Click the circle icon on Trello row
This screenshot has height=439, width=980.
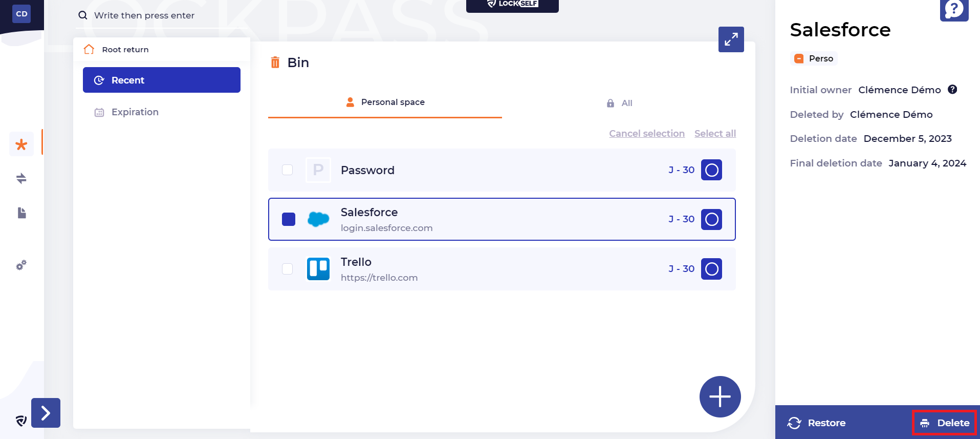pos(711,269)
